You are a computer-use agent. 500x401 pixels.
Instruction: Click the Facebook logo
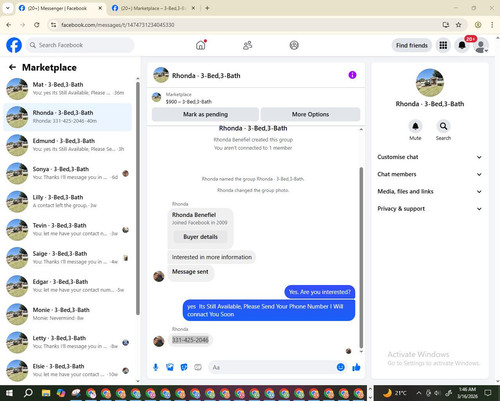click(x=14, y=45)
